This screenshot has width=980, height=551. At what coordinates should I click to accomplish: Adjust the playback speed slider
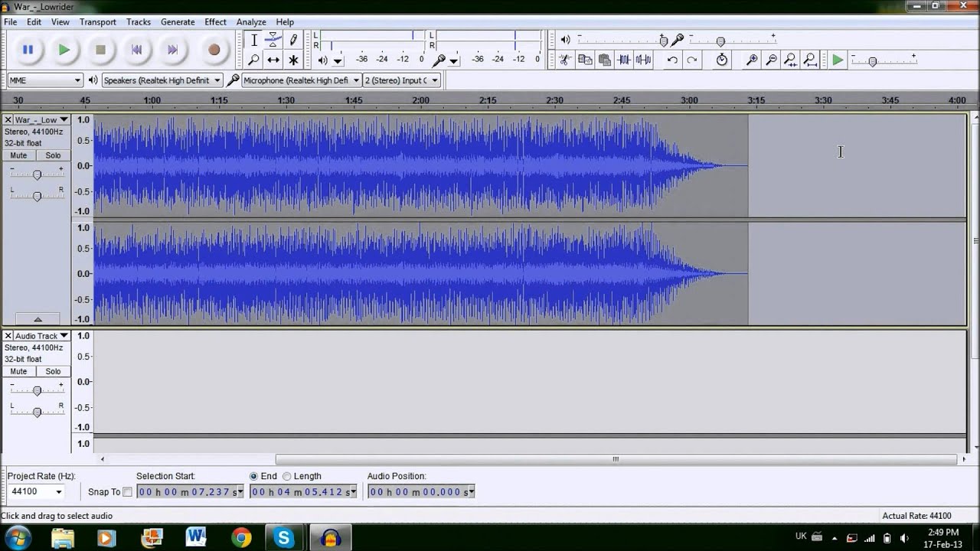(872, 61)
